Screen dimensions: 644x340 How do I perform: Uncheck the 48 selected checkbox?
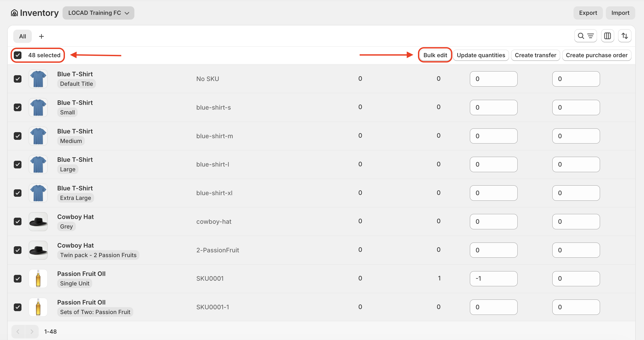(x=18, y=55)
